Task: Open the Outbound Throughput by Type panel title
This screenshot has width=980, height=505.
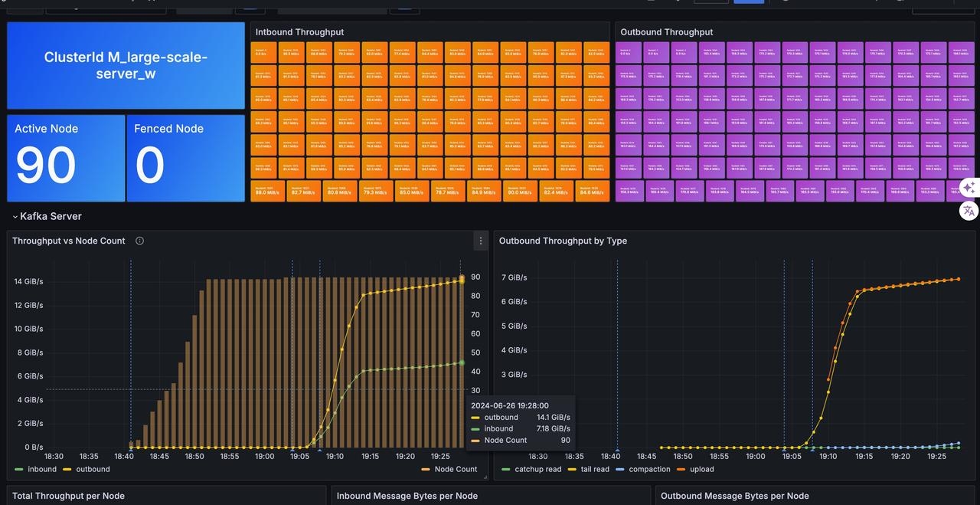Action: click(563, 241)
